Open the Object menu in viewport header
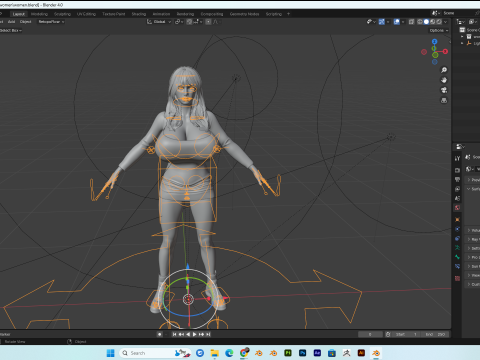 click(x=26, y=22)
